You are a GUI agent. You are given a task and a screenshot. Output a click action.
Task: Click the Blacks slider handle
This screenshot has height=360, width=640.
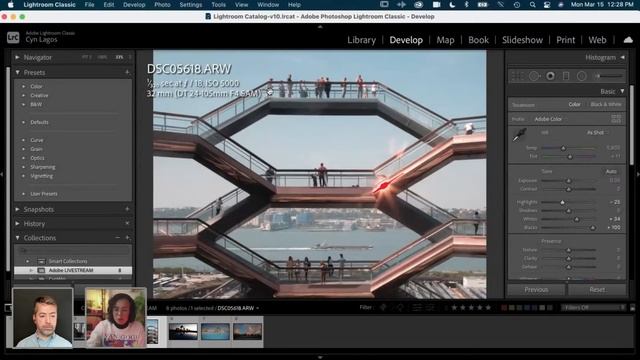[593, 228]
